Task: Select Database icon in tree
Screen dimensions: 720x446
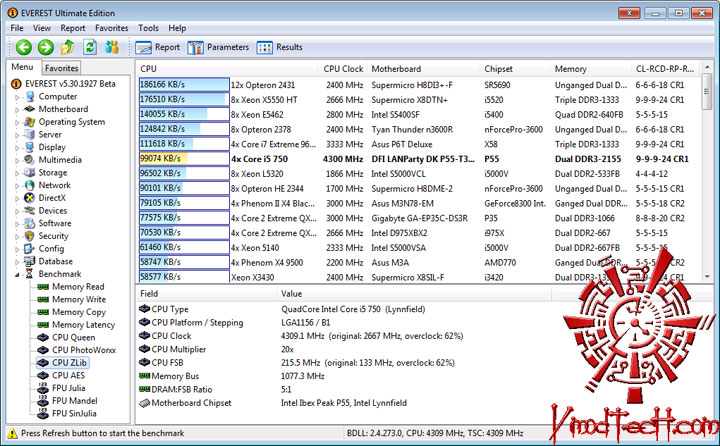Action: [30, 261]
